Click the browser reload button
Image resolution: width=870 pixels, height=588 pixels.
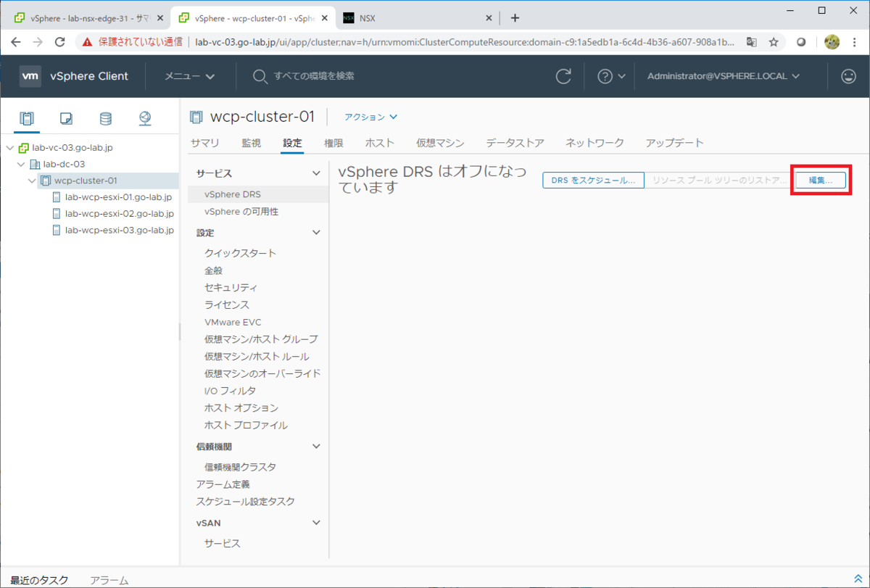coord(62,42)
